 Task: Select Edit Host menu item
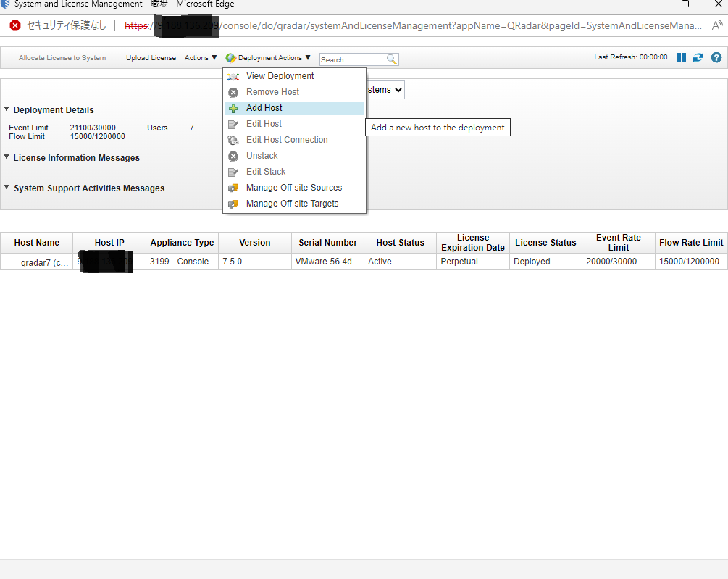(294, 124)
